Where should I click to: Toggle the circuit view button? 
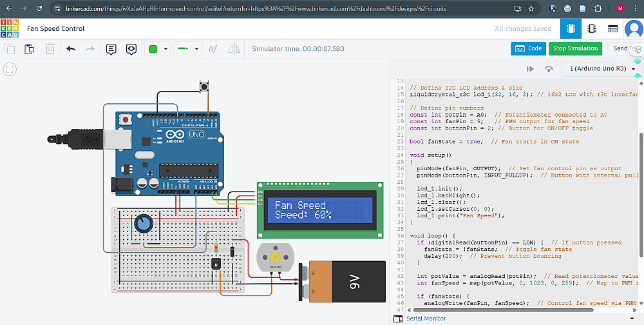571,29
